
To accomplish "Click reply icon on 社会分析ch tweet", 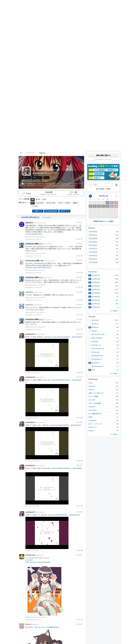I will pyautogui.click(x=77, y=239).
